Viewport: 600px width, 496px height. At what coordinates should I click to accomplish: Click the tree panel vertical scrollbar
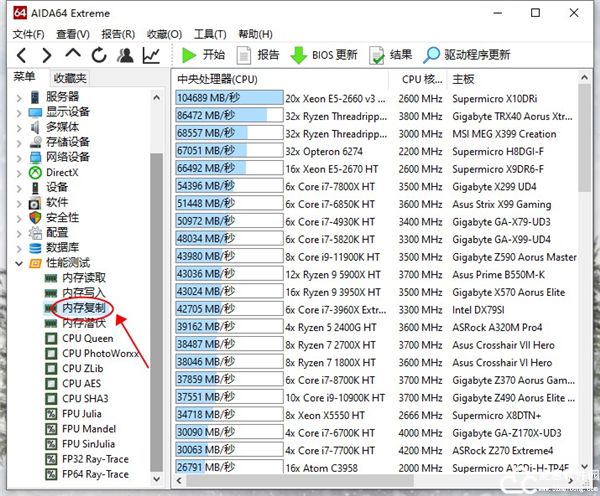(x=157, y=312)
